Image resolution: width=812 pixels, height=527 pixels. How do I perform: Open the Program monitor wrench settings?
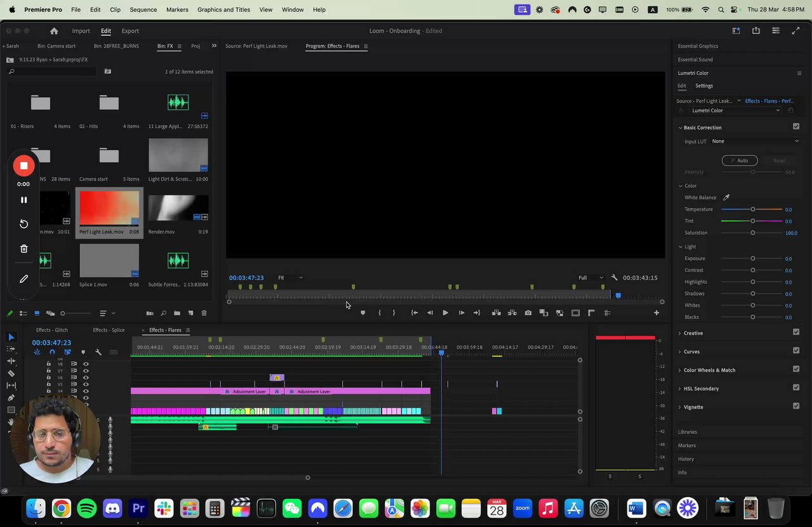tap(614, 278)
